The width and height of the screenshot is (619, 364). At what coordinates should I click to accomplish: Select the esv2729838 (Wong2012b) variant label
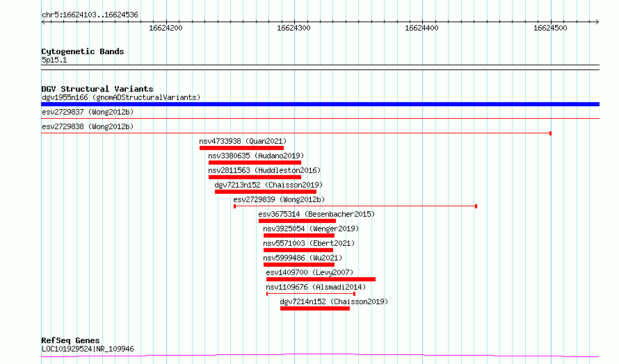88,126
